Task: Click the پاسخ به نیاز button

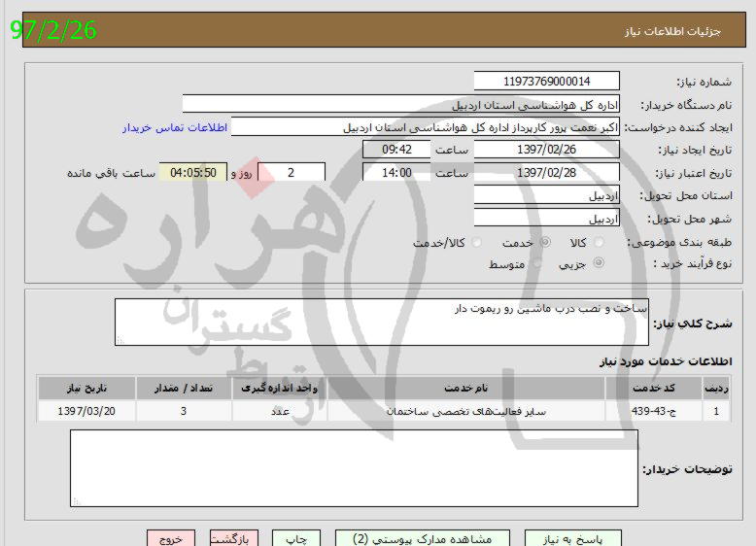Action: pos(572,539)
